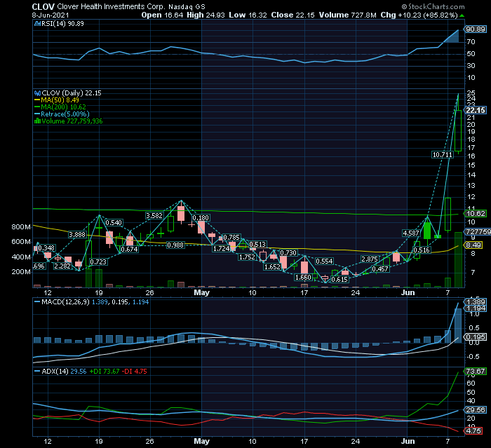Image resolution: width=491 pixels, height=448 pixels.
Task: Click the 0.180 retrace label
Action: point(201,217)
